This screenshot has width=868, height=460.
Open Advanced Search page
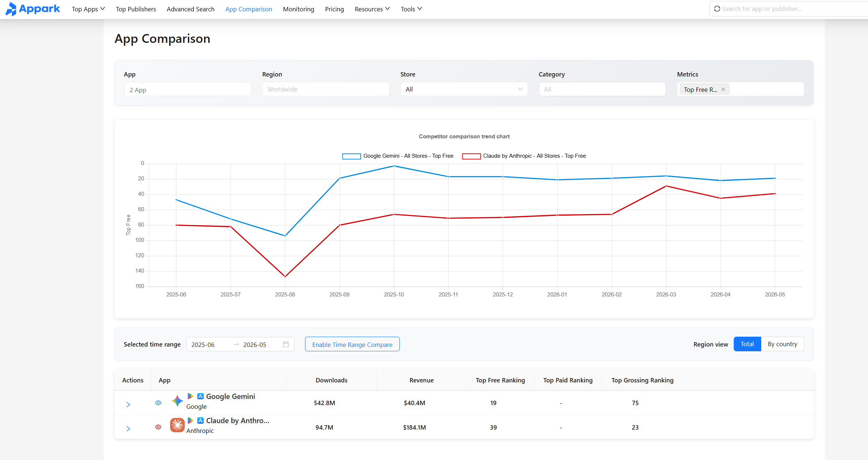(x=191, y=9)
